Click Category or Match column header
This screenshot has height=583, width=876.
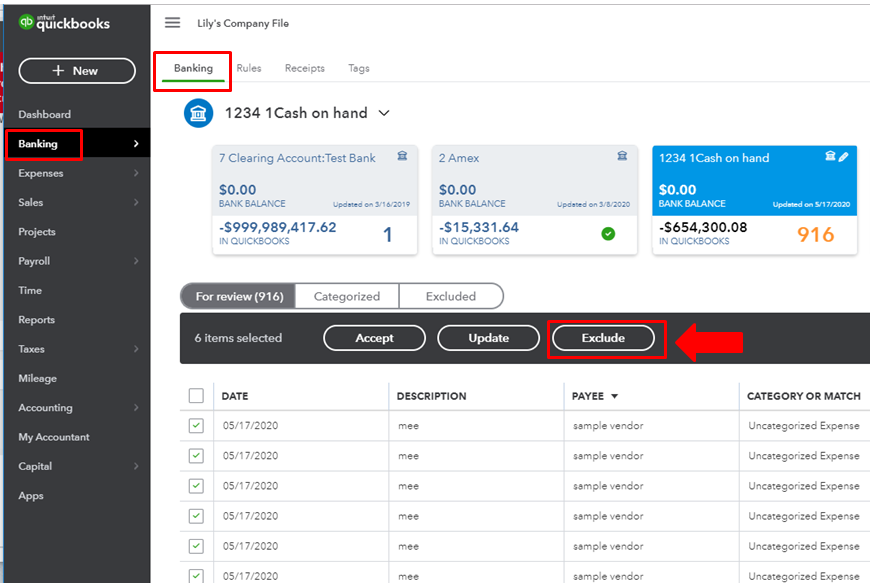pyautogui.click(x=803, y=396)
